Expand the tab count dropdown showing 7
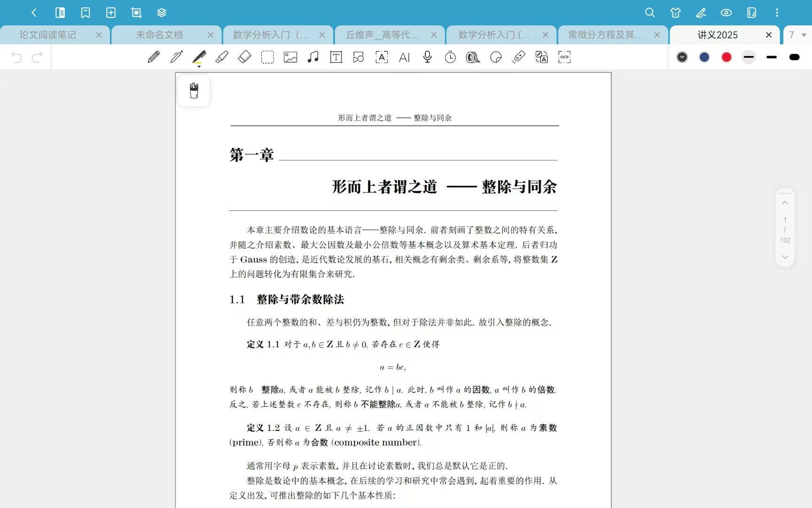This screenshot has width=812, height=508. (x=797, y=35)
